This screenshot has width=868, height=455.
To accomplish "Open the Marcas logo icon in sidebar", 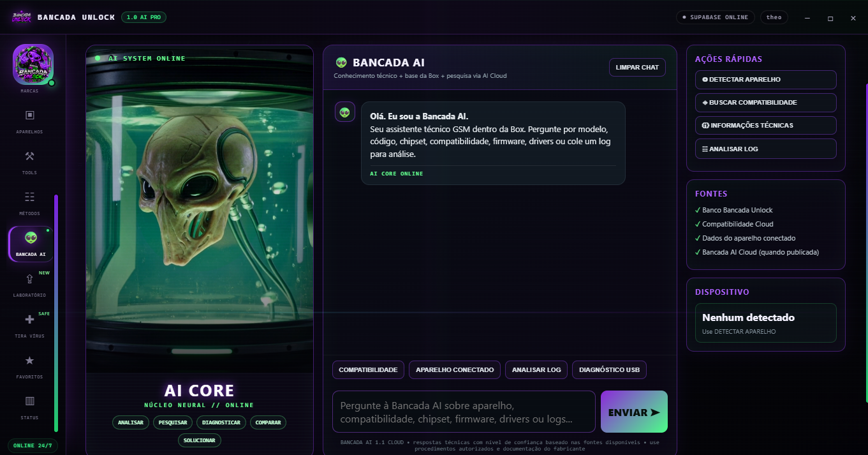I will [x=33, y=64].
